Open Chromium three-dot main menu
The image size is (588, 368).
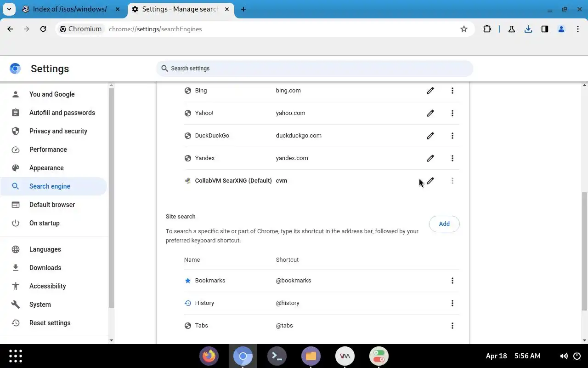578,29
